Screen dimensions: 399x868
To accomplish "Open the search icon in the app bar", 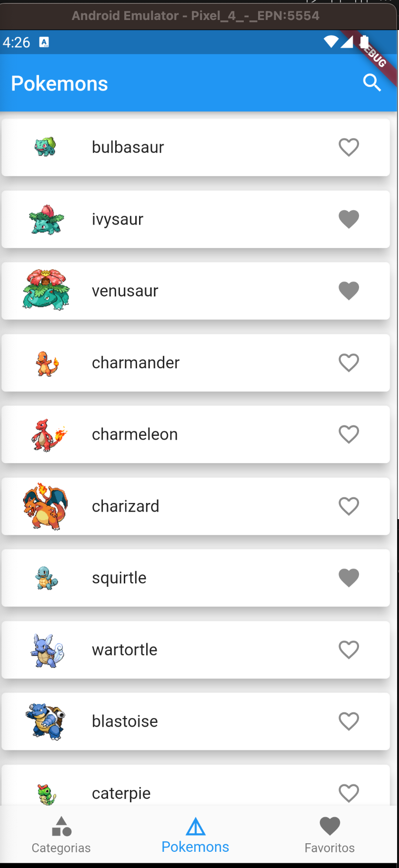I will (372, 82).
